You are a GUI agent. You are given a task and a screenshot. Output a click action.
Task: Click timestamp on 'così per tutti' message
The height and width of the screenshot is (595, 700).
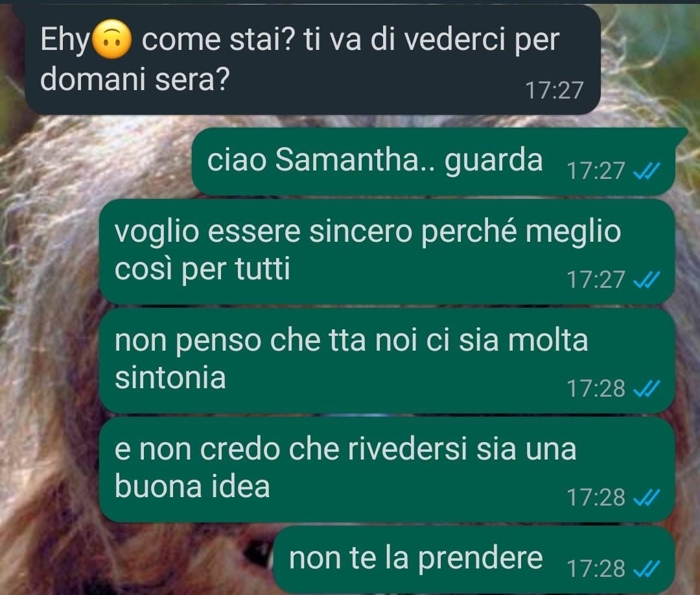tap(596, 280)
